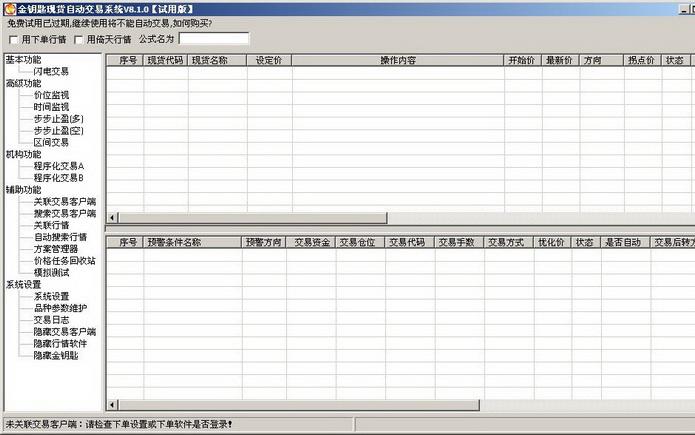Open 程序化交易A tree item
The width and height of the screenshot is (695, 435).
58,166
